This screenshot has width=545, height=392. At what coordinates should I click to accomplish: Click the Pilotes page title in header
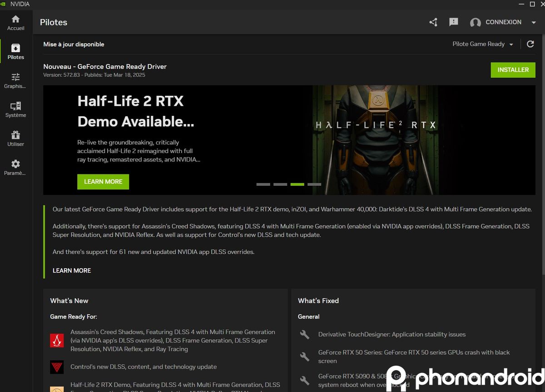(54, 22)
